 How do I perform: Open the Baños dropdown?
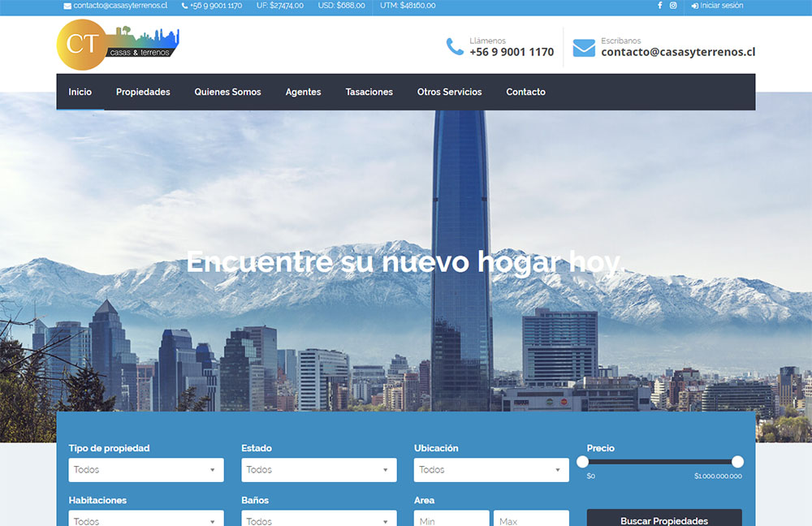coord(319,520)
